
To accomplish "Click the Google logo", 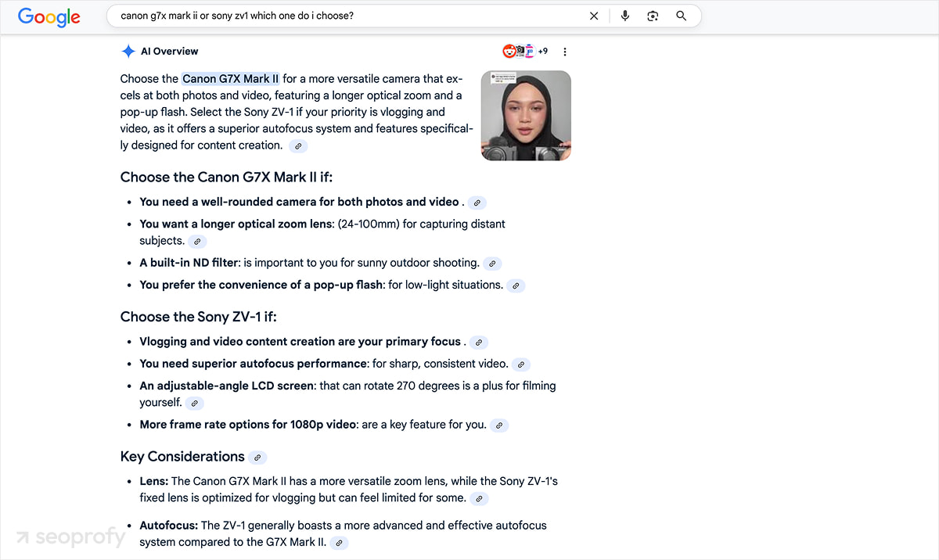I will 49,16.
